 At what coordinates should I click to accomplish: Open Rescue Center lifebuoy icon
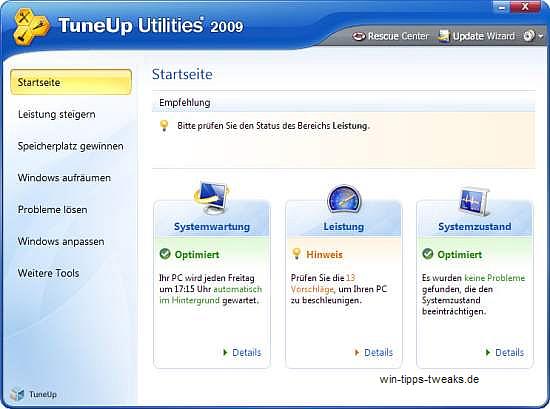[358, 36]
